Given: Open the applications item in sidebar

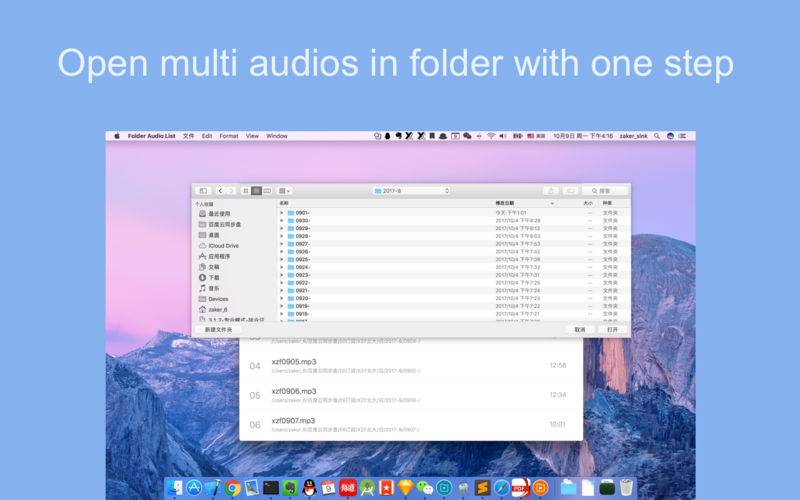Looking at the screenshot, I should point(214,256).
